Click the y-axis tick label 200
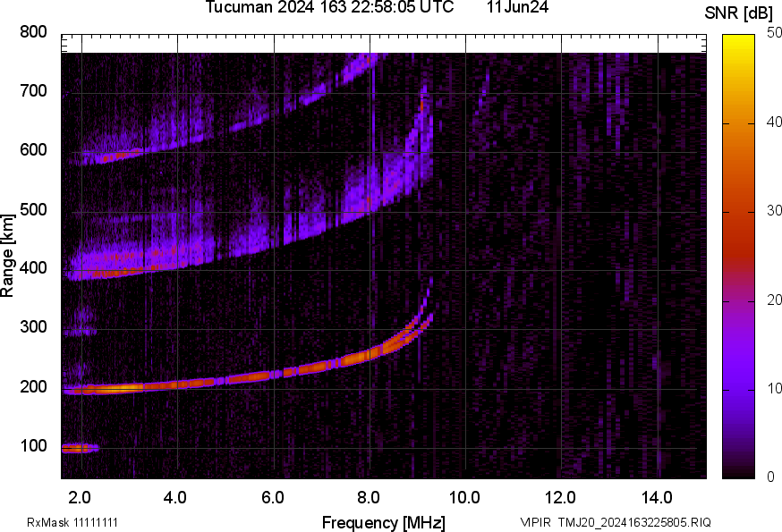The width and height of the screenshot is (782, 532). pyautogui.click(x=33, y=387)
